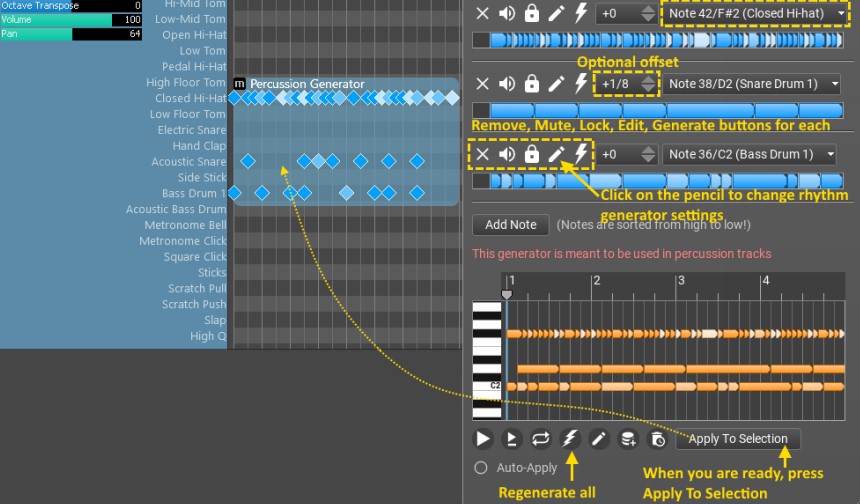The height and width of the screenshot is (504, 860).
Task: Edit the Snare Drum 1 rhythm with the pencil
Action: (x=556, y=84)
